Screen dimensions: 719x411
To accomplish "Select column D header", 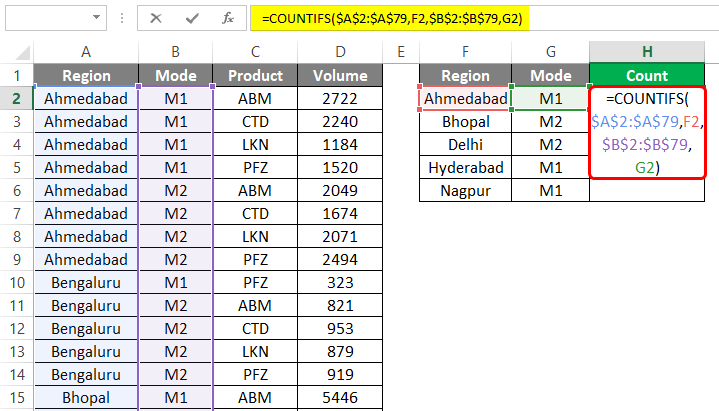I will point(340,52).
